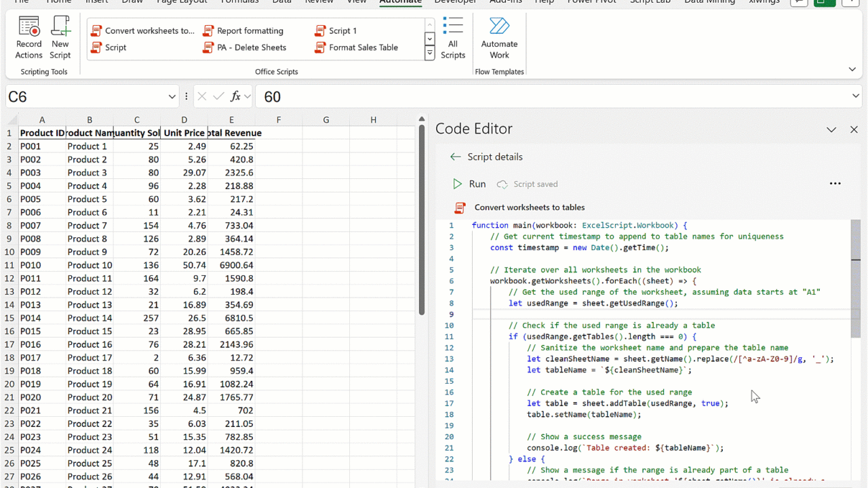Click the formula bar input field
The image size is (868, 488).
pos(542,97)
